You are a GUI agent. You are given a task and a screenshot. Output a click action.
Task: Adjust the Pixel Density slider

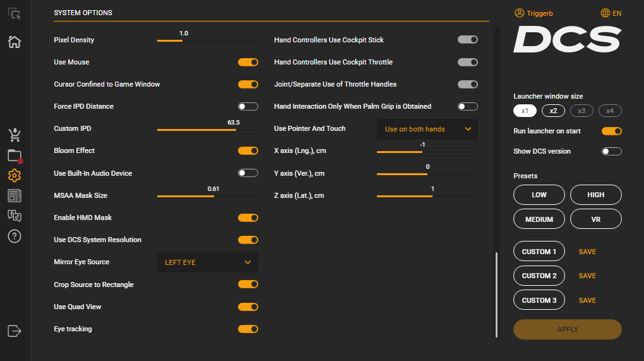click(208, 40)
